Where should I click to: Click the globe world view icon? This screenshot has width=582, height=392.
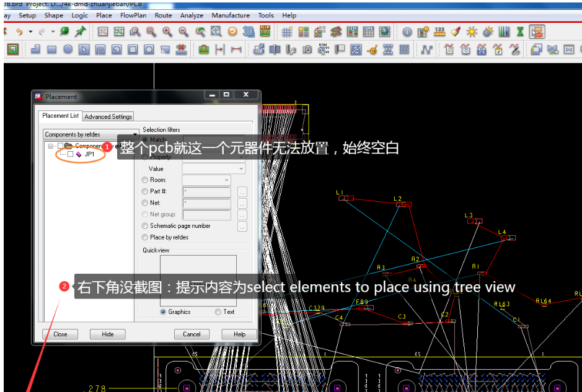pyautogui.click(x=384, y=32)
